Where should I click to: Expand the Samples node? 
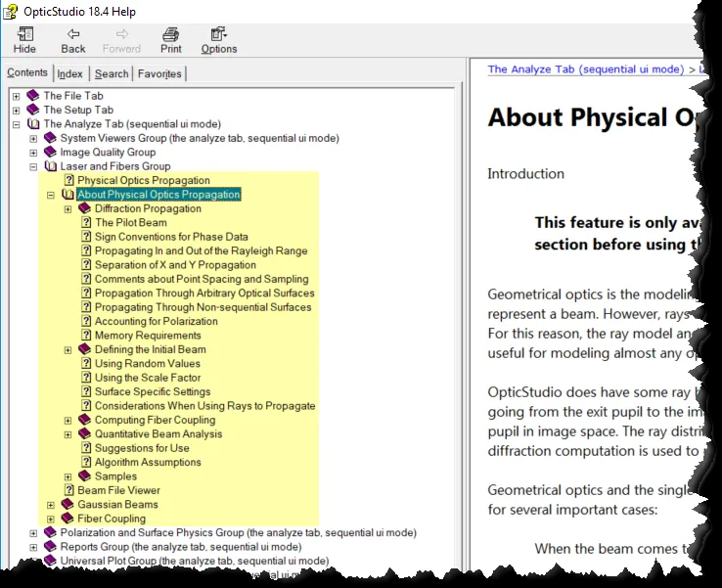coord(68,476)
